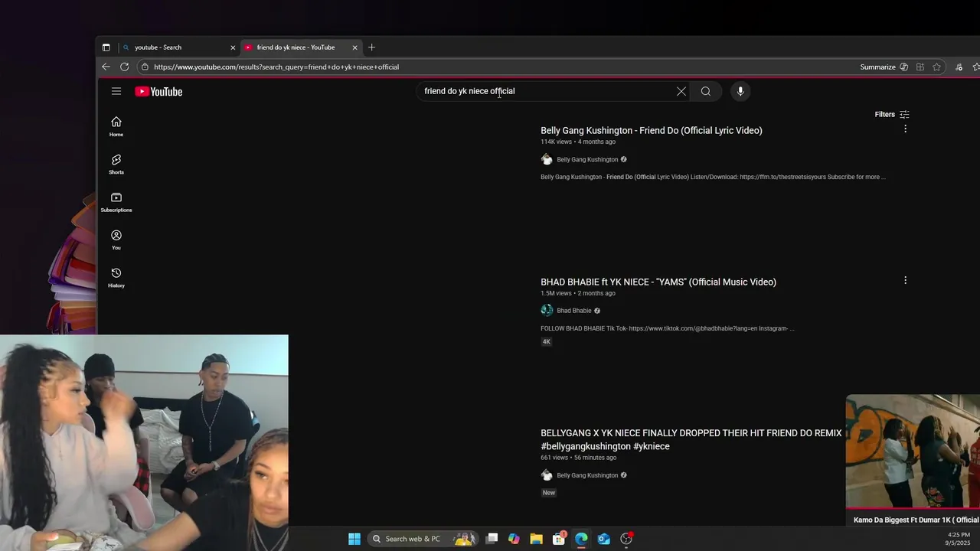980x551 pixels.
Task: Visit Belly Gang Kushington channel under lyric video
Action: [587, 159]
